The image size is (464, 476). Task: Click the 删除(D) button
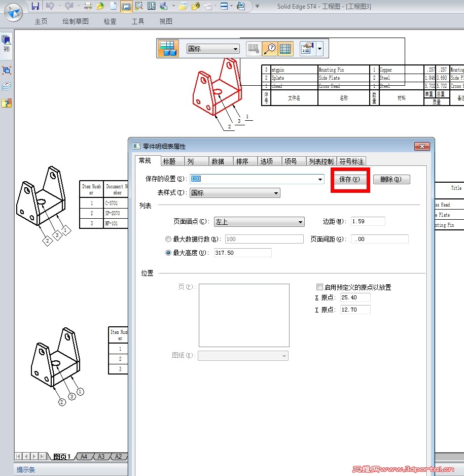[x=391, y=180]
